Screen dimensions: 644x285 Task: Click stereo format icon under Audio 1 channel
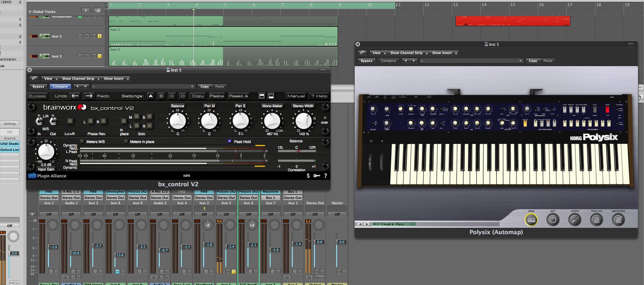(65, 277)
